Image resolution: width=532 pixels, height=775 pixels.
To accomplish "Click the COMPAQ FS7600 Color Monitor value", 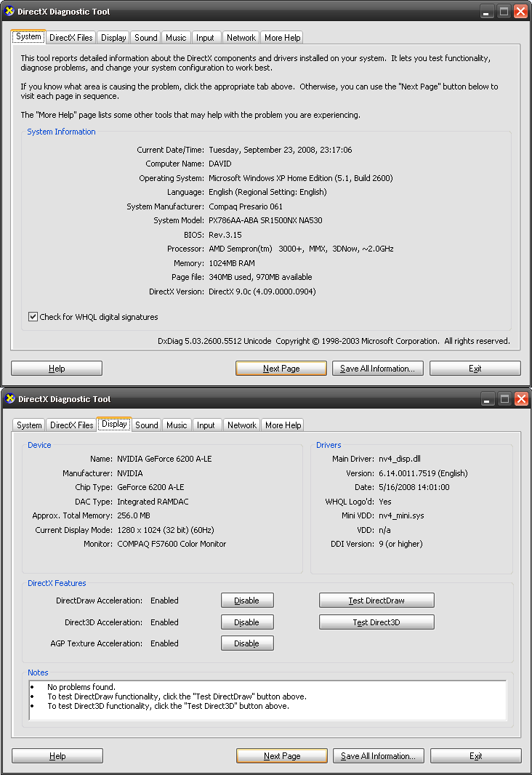I will (x=172, y=544).
